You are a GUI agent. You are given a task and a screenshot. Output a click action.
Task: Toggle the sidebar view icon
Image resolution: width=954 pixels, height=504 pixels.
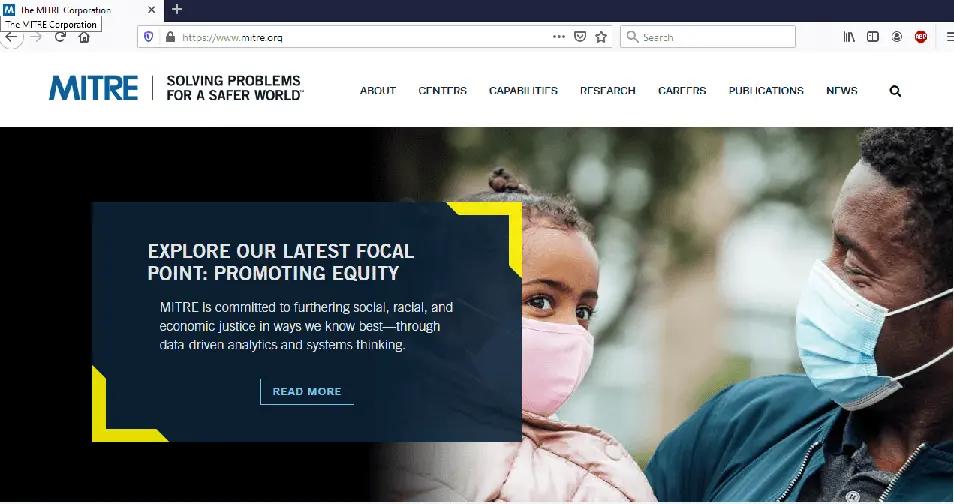click(x=872, y=37)
